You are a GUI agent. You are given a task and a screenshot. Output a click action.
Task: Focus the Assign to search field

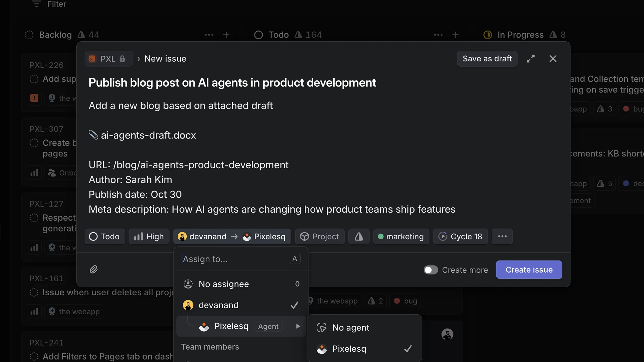click(233, 259)
